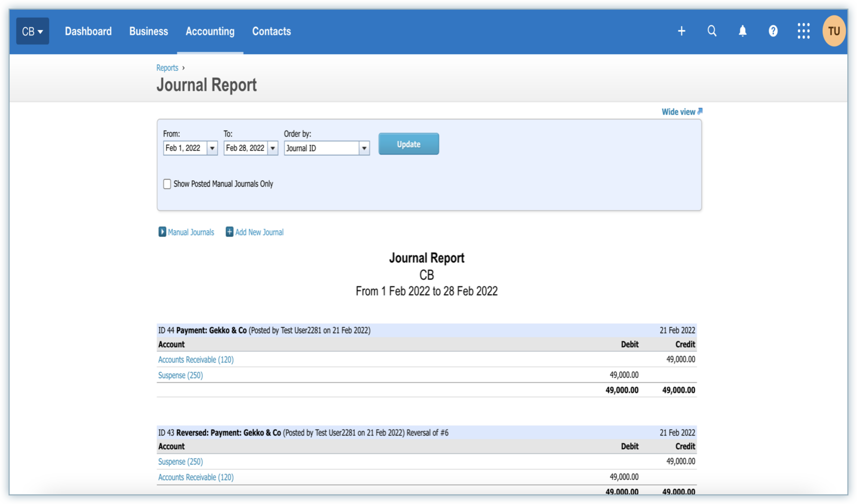This screenshot has width=857, height=504.
Task: Open the Accounting menu
Action: coord(210,31)
